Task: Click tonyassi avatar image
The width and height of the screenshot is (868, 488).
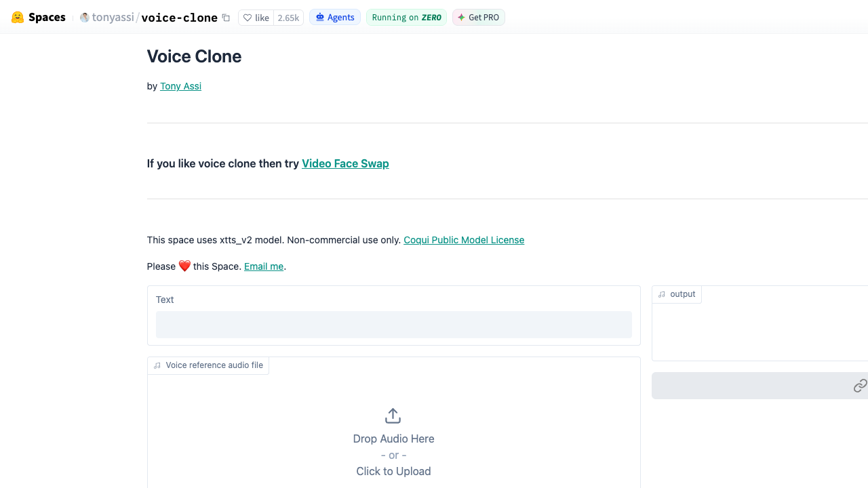Action: tap(85, 18)
